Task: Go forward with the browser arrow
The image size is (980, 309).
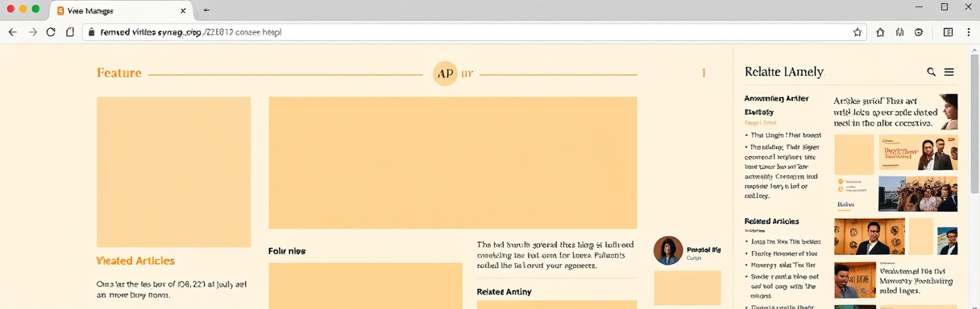Action: pos(32,32)
